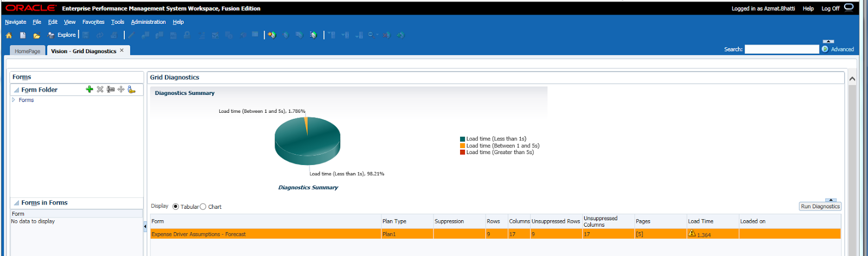The height and width of the screenshot is (256, 868).
Task: Click the Run Diagnostics button
Action: point(820,206)
